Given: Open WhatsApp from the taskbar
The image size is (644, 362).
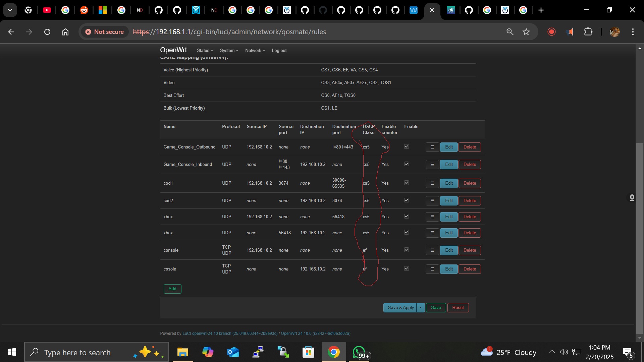Looking at the screenshot, I should click(359, 352).
